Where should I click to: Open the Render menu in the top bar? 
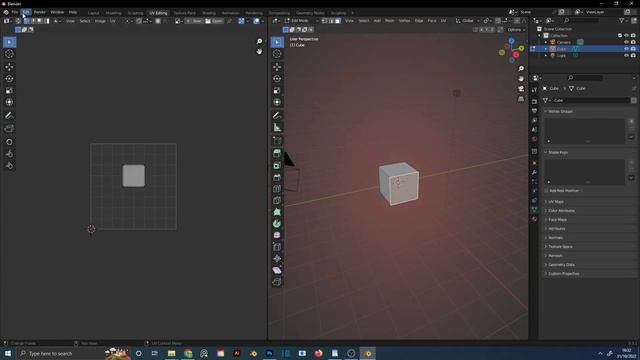(x=40, y=12)
